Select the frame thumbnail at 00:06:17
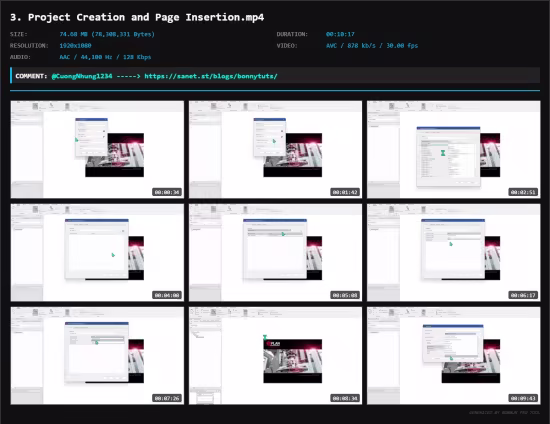Viewport: 550px width, 424px height. pos(454,253)
